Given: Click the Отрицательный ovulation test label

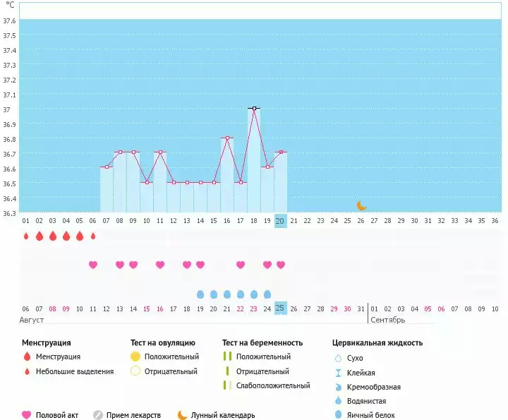Looking at the screenshot, I should tap(171, 371).
